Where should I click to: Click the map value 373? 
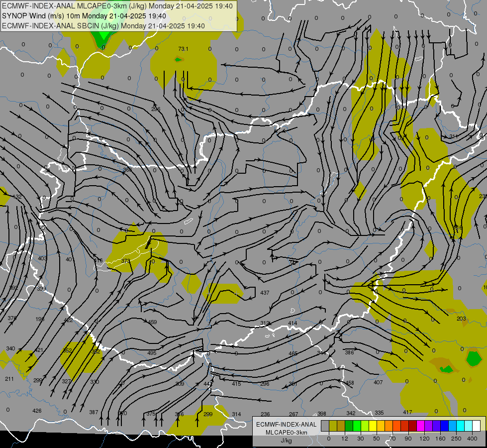pos(125,260)
